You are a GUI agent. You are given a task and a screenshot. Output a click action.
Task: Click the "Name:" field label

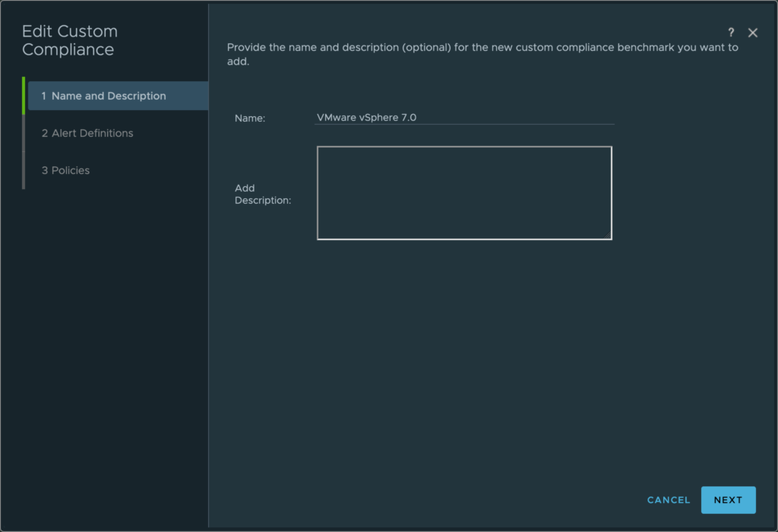(250, 119)
